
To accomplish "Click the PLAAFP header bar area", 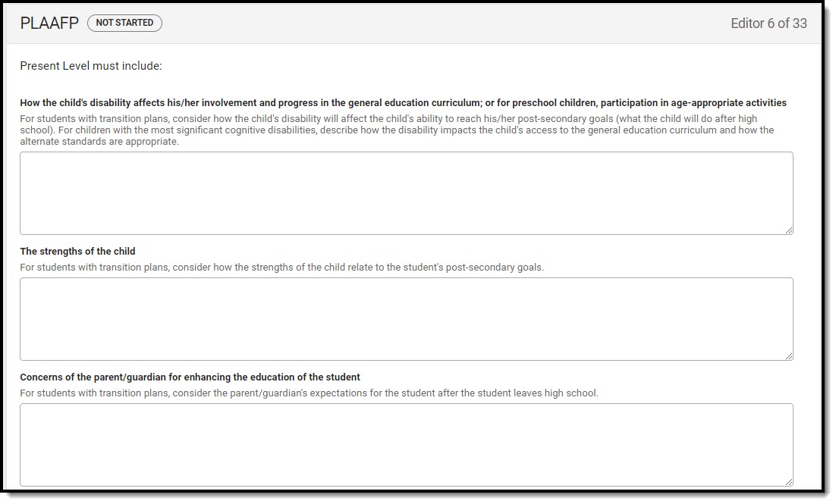I will pyautogui.click(x=413, y=23).
